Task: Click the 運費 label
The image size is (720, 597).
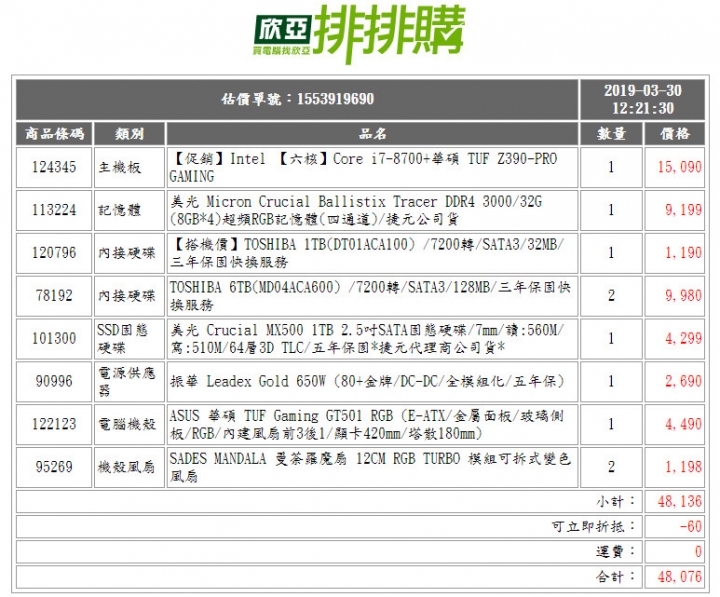Action: tap(616, 551)
